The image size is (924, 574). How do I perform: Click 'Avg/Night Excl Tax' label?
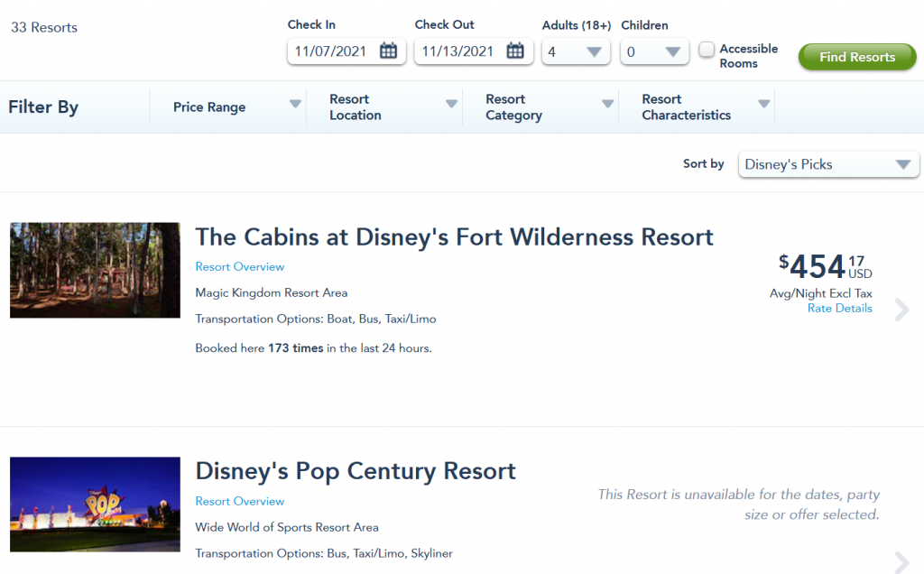pyautogui.click(x=821, y=293)
